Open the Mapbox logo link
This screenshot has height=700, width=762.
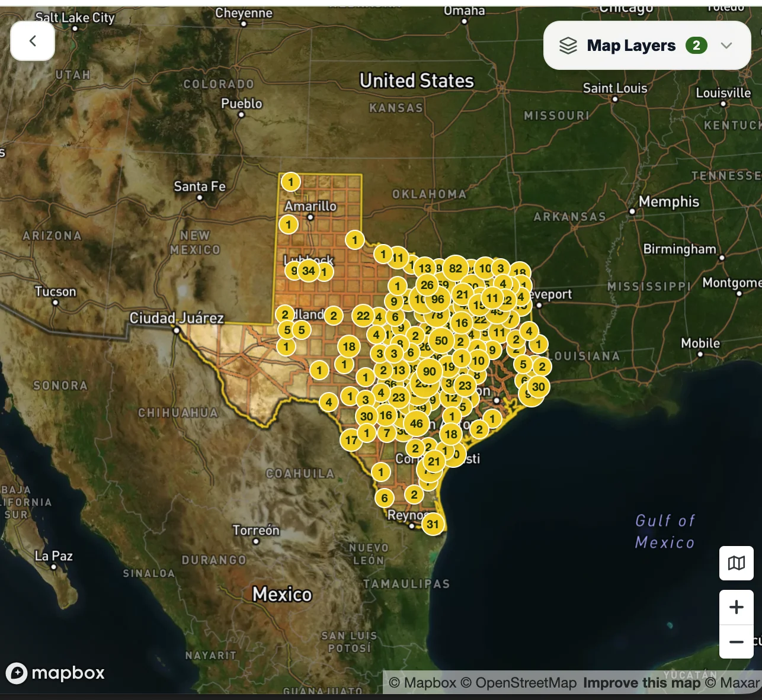coord(55,673)
